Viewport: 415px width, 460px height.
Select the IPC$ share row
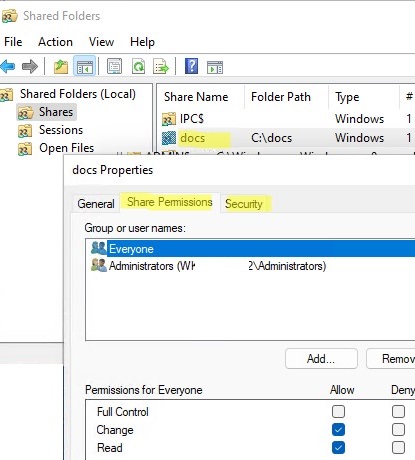coord(287,119)
